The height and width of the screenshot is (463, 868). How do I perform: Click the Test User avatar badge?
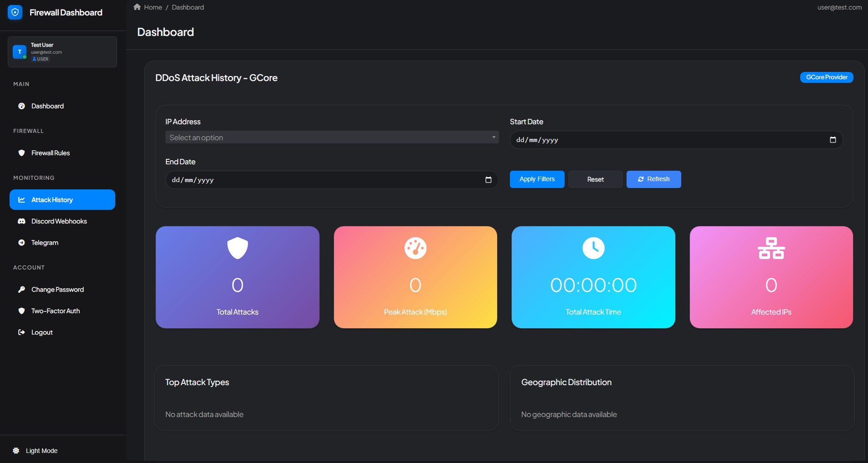(20, 52)
